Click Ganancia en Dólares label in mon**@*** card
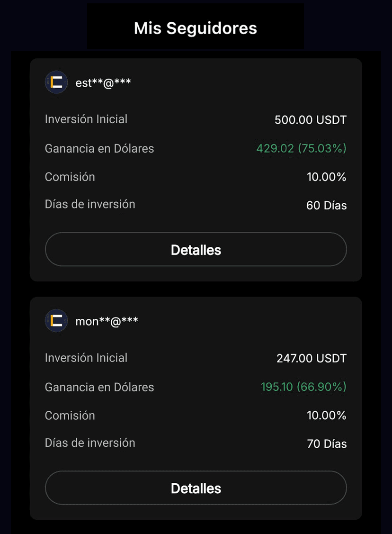Viewport: 392px width, 534px height. coord(99,387)
